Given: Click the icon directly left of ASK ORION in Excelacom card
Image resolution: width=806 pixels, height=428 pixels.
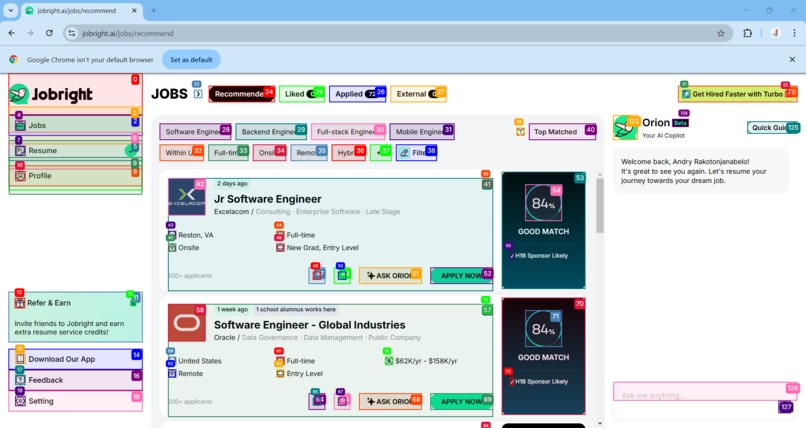Looking at the screenshot, I should [342, 276].
